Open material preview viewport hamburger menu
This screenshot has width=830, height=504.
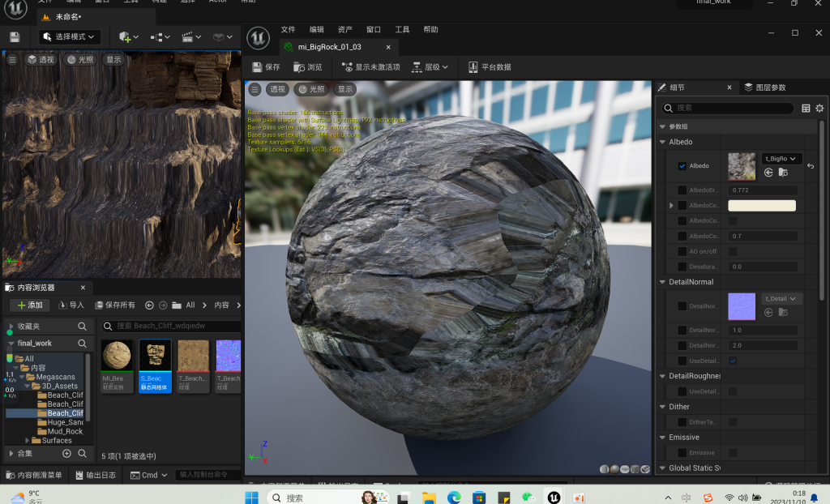(255, 89)
